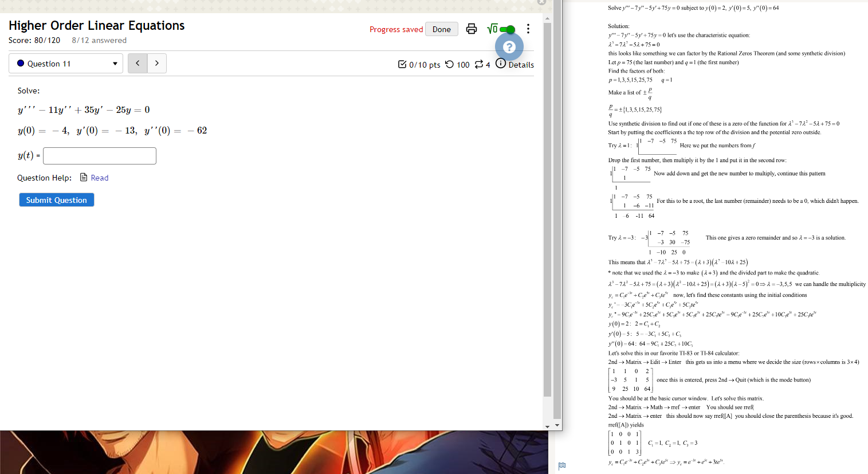This screenshot has width=868, height=474.
Task: Toggle the math entry green switch
Action: 508,29
